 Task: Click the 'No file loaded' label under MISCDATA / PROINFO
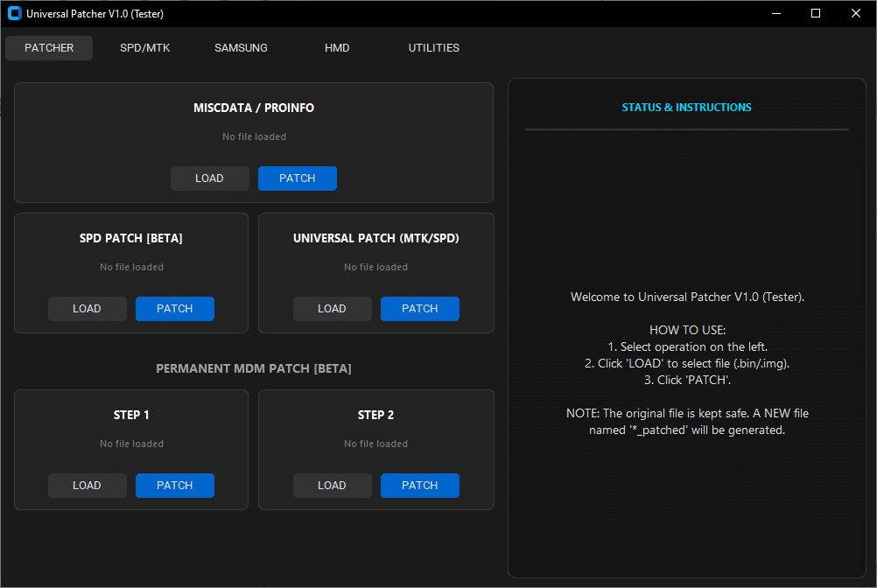coord(254,136)
